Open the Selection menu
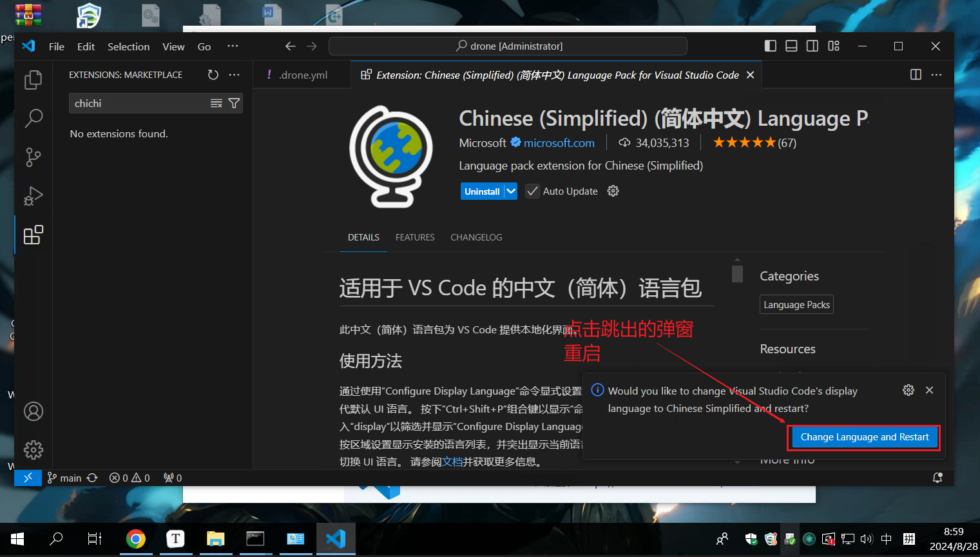The width and height of the screenshot is (980, 557). point(128,46)
